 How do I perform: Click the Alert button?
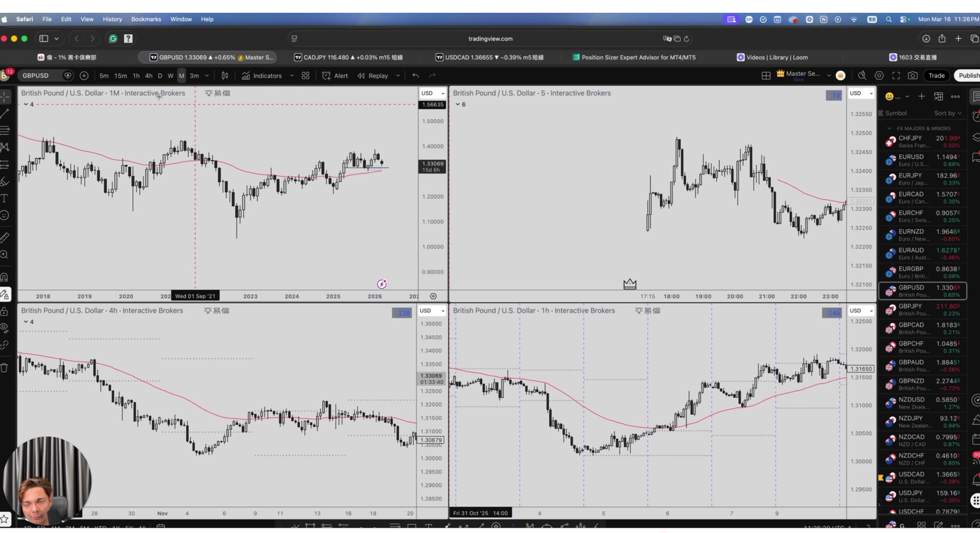click(335, 75)
